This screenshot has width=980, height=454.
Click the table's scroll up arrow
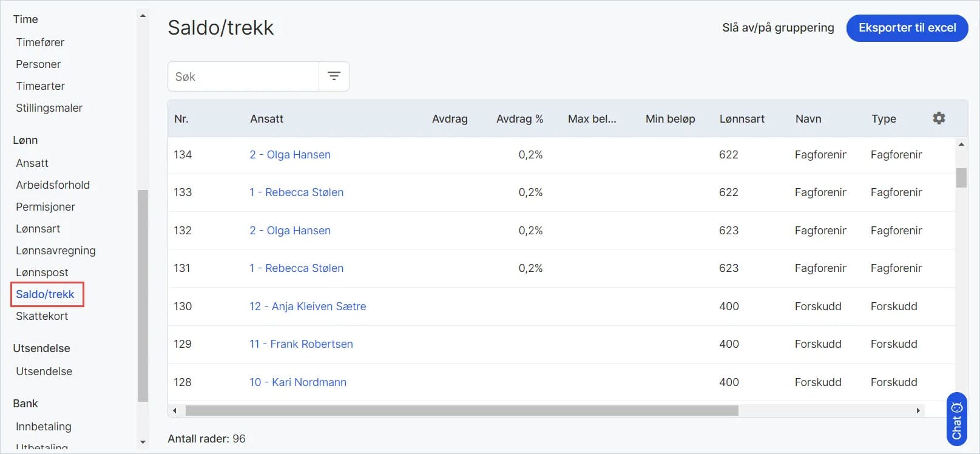tap(961, 144)
